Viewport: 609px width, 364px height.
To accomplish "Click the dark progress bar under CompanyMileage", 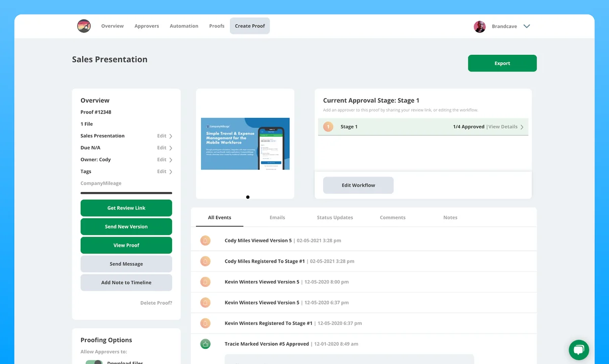I will click(126, 193).
